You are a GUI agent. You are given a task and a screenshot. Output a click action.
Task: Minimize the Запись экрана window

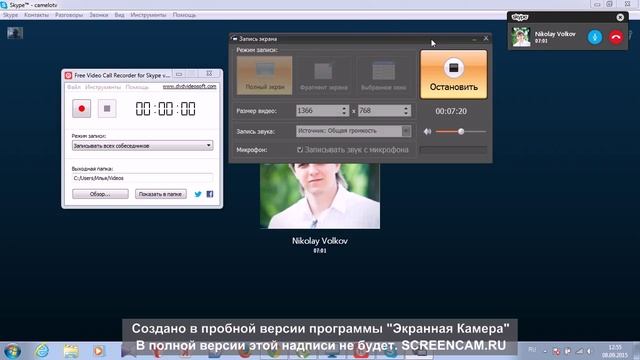coord(474,39)
